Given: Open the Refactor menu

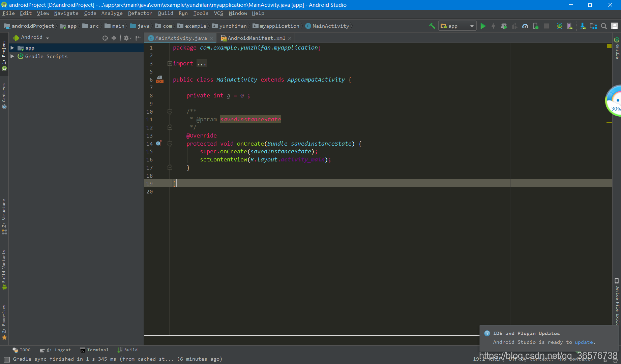Looking at the screenshot, I should pos(140,13).
